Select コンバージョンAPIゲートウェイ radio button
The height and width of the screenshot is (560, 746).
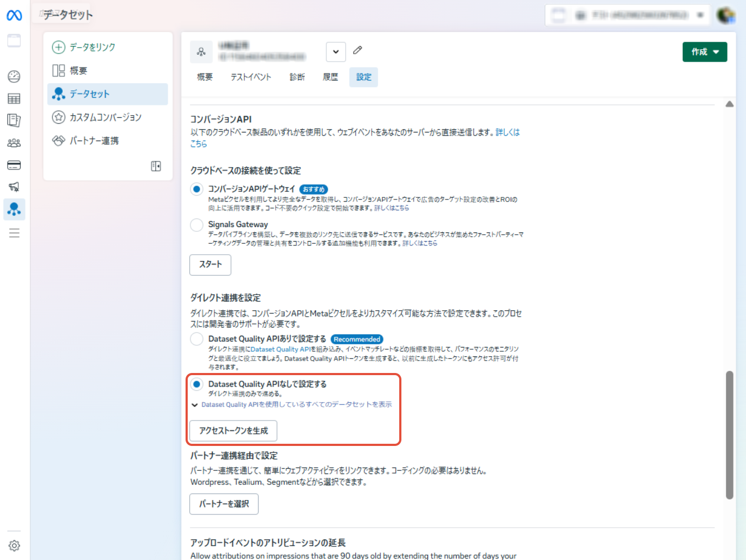pyautogui.click(x=197, y=189)
